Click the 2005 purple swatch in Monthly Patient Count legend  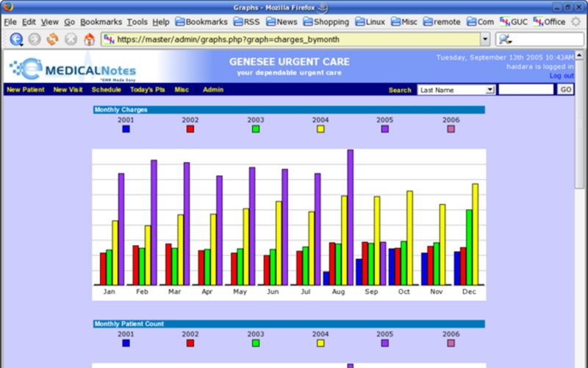point(384,343)
